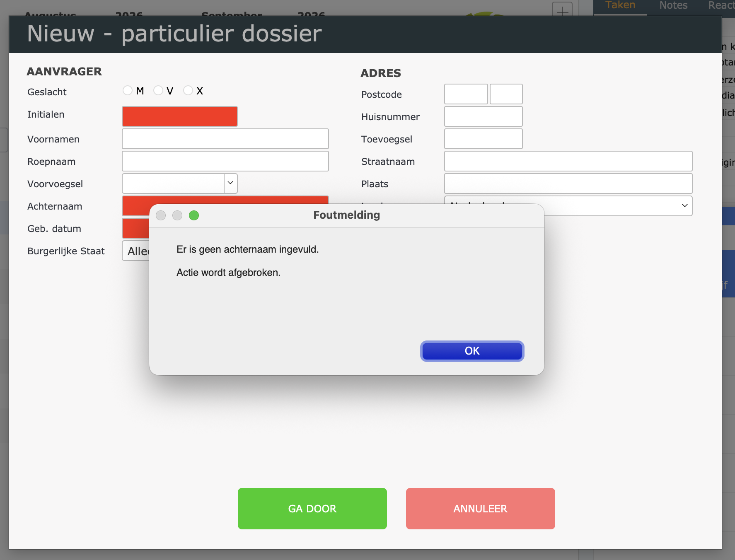The width and height of the screenshot is (735, 560).
Task: Click the green zoom button of the dialog
Action: tap(194, 215)
